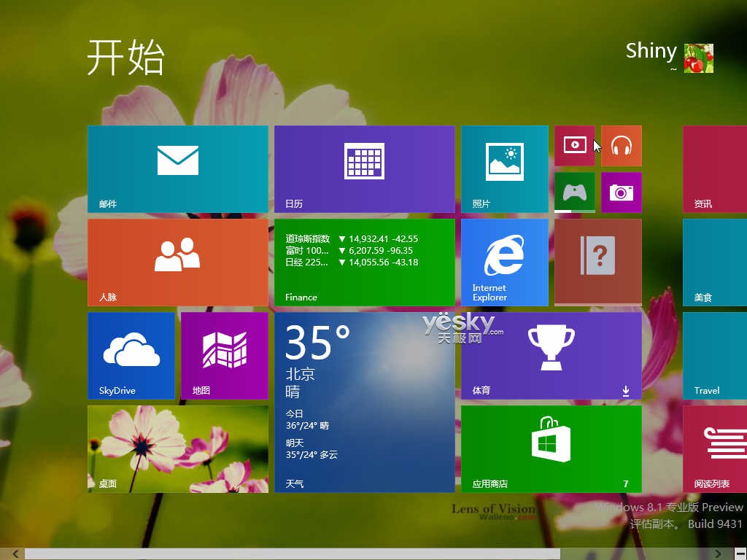Launch the Xbox Games controller tile
The image size is (747, 560).
[x=575, y=192]
